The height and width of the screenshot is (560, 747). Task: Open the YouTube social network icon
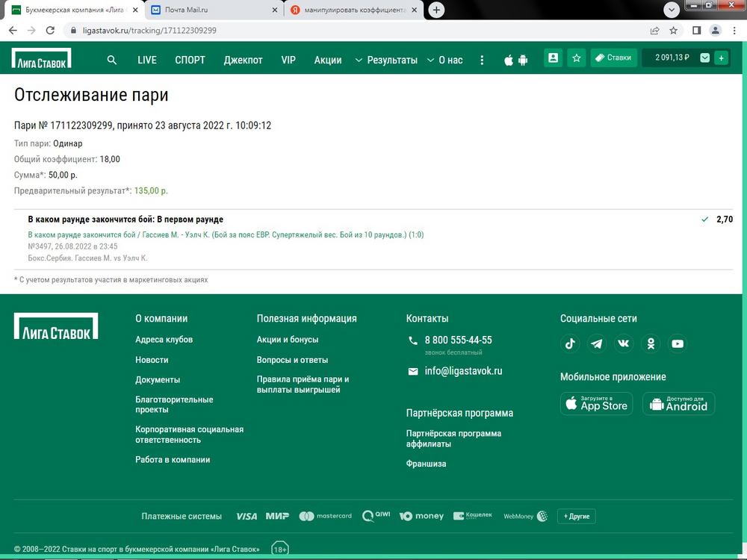coord(678,343)
